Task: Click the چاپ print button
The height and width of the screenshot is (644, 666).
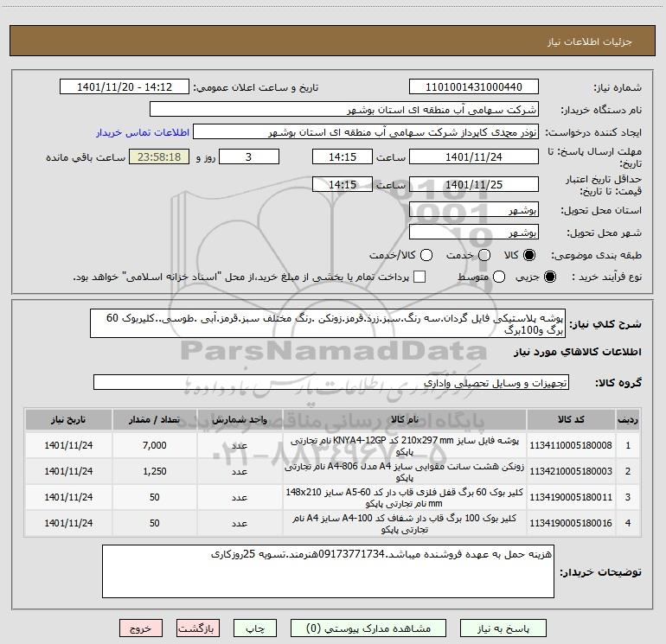Action: pyautogui.click(x=255, y=628)
